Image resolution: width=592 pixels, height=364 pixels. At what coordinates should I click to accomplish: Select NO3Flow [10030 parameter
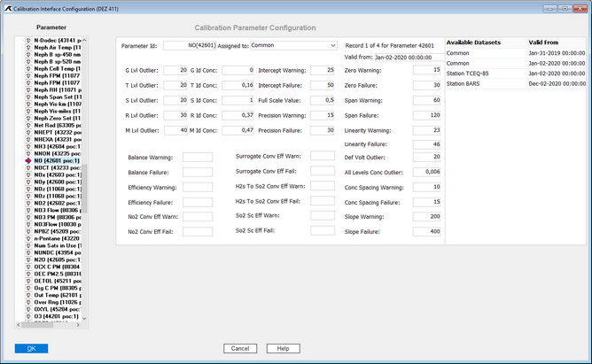[58, 224]
